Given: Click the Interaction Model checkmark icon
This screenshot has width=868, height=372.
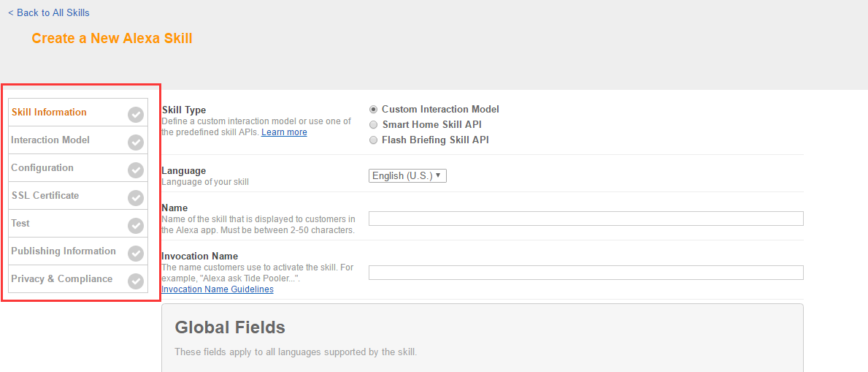Looking at the screenshot, I should 136,142.
